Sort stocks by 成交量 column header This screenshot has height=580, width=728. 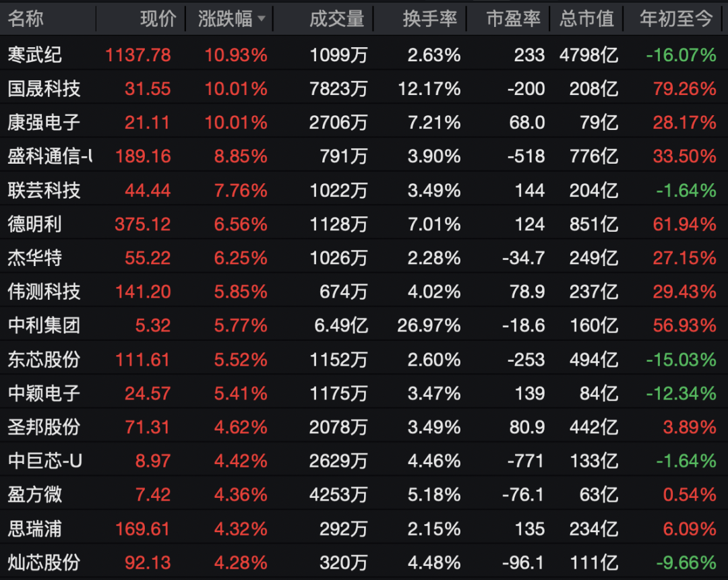(336, 19)
